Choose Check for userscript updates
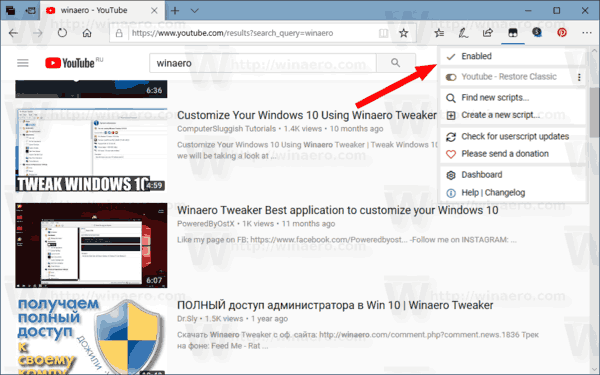 513,137
